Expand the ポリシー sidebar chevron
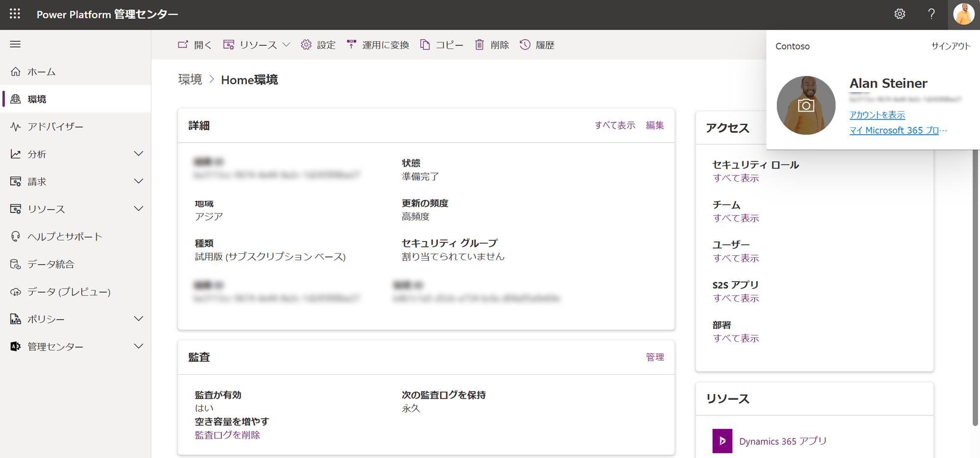 click(139, 319)
